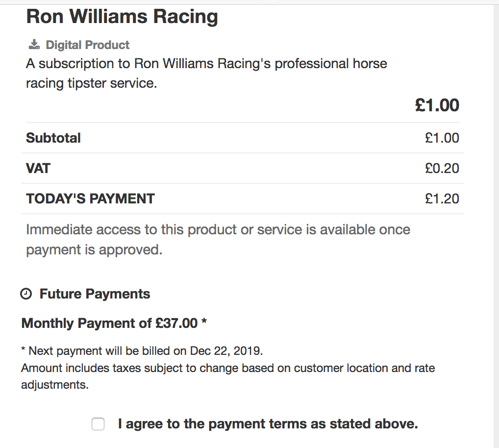Click the taxes subject to change disclaimer
The height and width of the screenshot is (448, 499).
point(228,376)
